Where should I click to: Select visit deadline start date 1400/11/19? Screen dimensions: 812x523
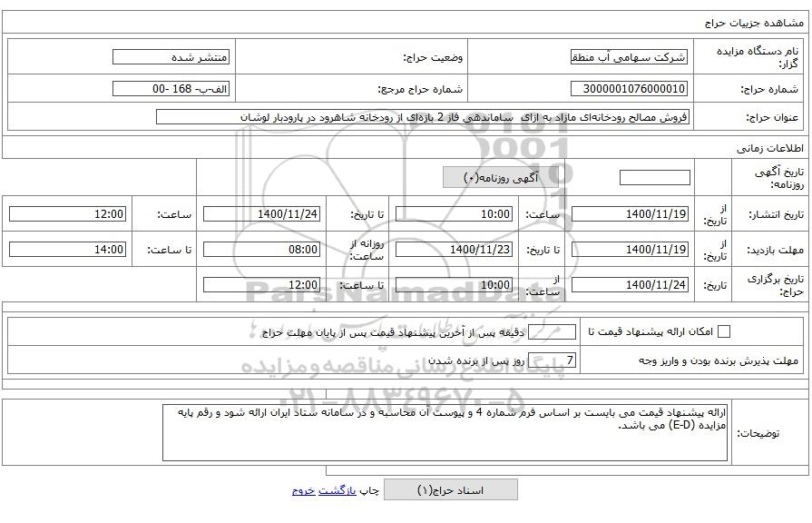(630, 250)
